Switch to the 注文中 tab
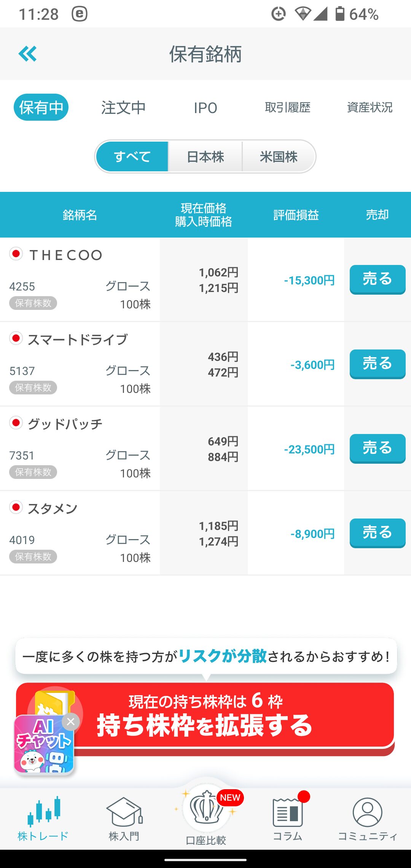The width and height of the screenshot is (411, 868). point(123,108)
